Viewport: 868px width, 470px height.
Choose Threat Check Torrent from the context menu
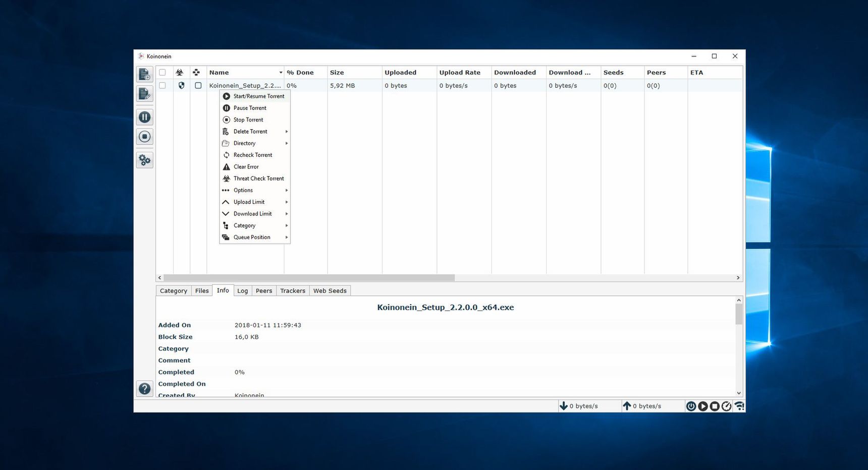click(255, 179)
